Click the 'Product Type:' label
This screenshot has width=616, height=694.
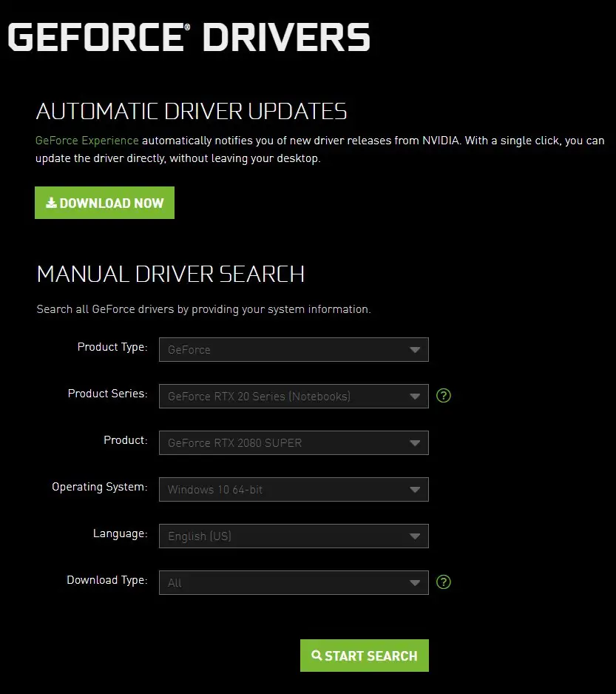112,347
